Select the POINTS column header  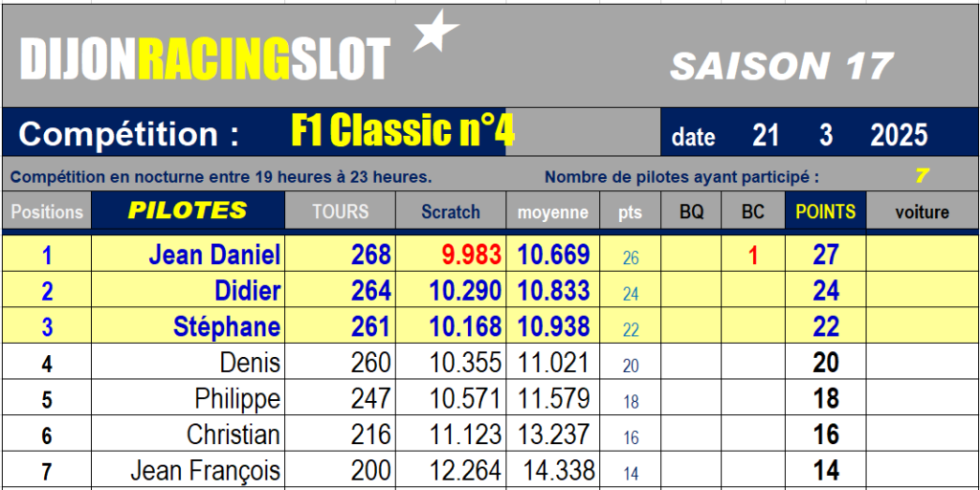(x=826, y=212)
